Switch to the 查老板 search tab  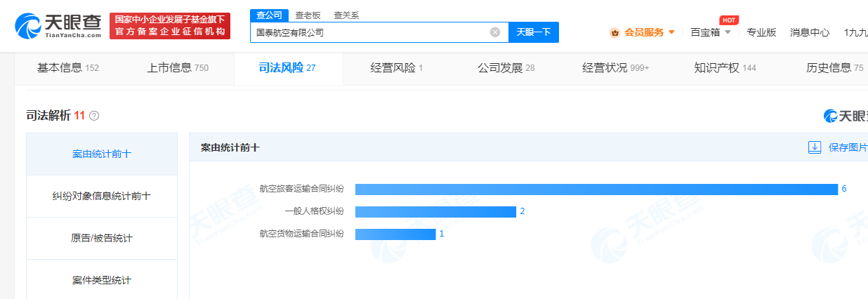(307, 15)
